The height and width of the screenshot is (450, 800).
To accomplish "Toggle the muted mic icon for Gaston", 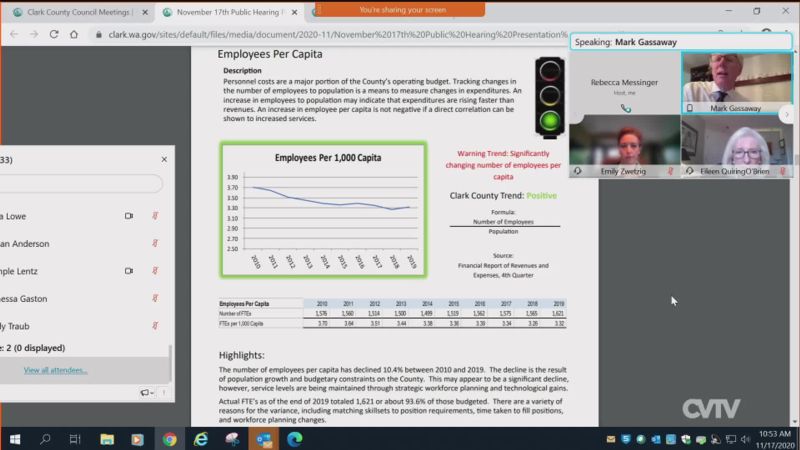I will point(154,298).
